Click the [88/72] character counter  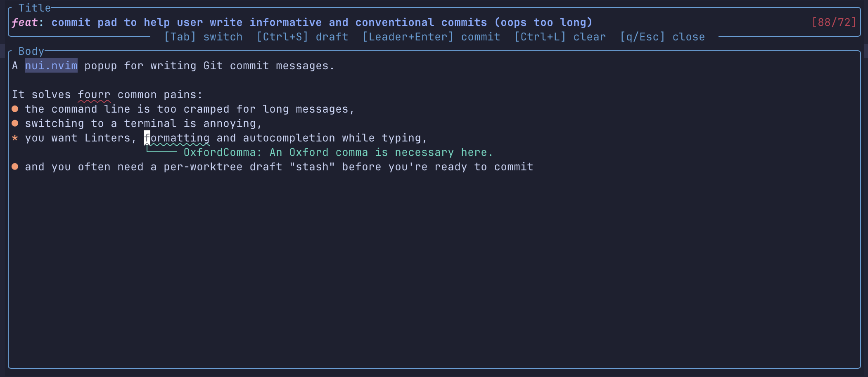pyautogui.click(x=834, y=22)
